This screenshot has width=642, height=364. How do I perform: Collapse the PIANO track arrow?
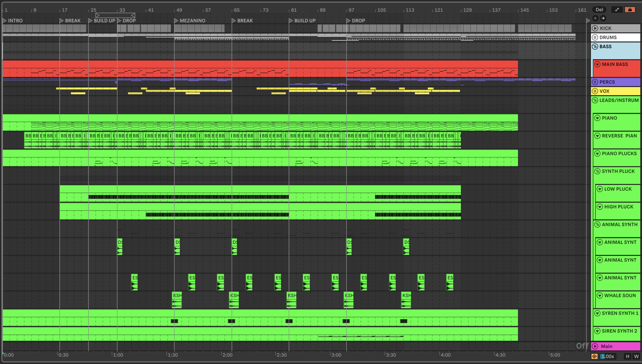(x=597, y=118)
